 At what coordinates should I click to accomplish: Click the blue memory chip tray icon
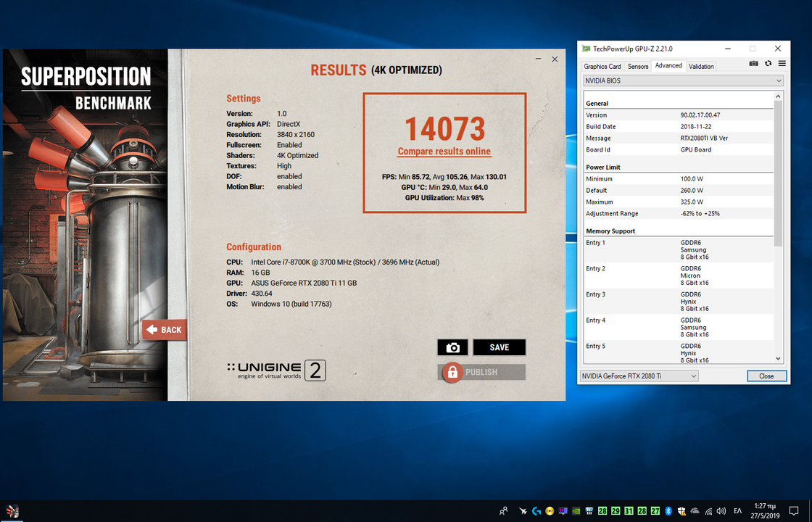point(589,511)
